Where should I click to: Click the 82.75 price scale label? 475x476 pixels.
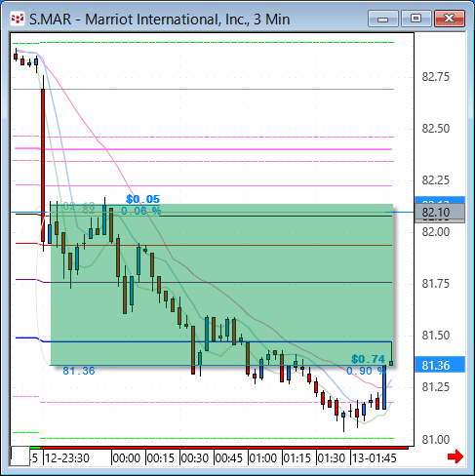tap(436, 77)
